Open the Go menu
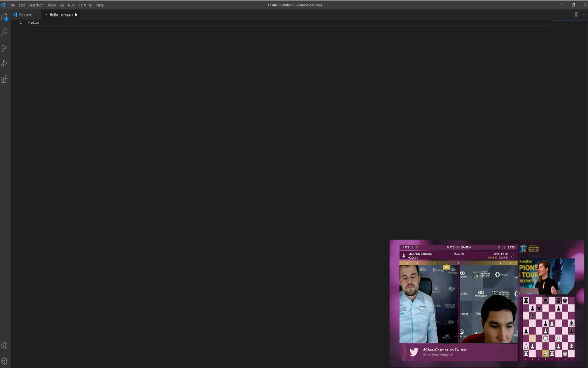 pyautogui.click(x=62, y=5)
